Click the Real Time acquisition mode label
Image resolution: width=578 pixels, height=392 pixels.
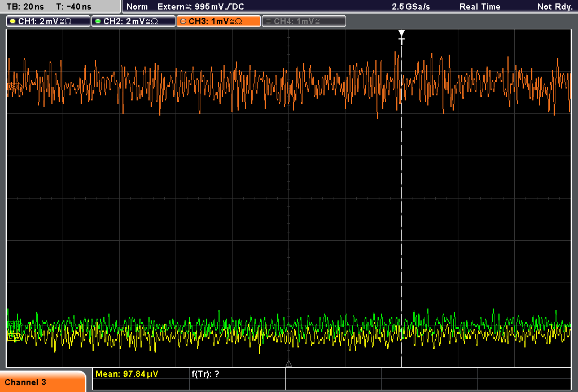coord(480,7)
